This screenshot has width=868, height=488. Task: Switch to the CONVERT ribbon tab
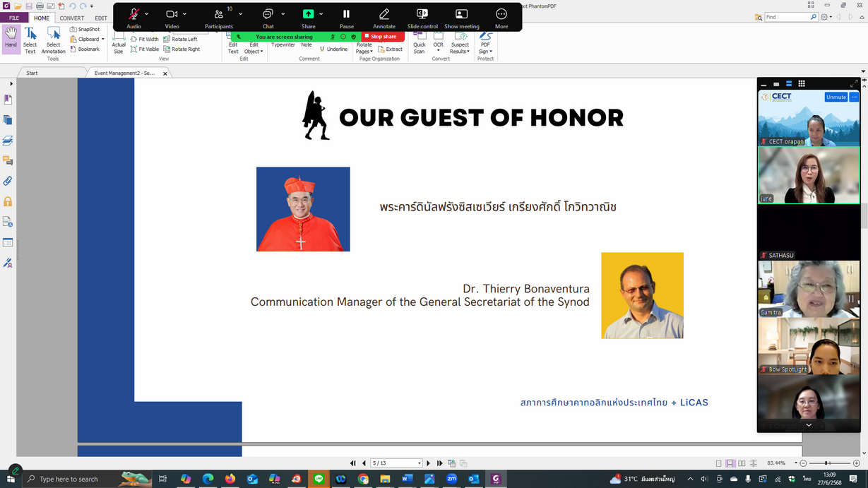pyautogui.click(x=71, y=18)
